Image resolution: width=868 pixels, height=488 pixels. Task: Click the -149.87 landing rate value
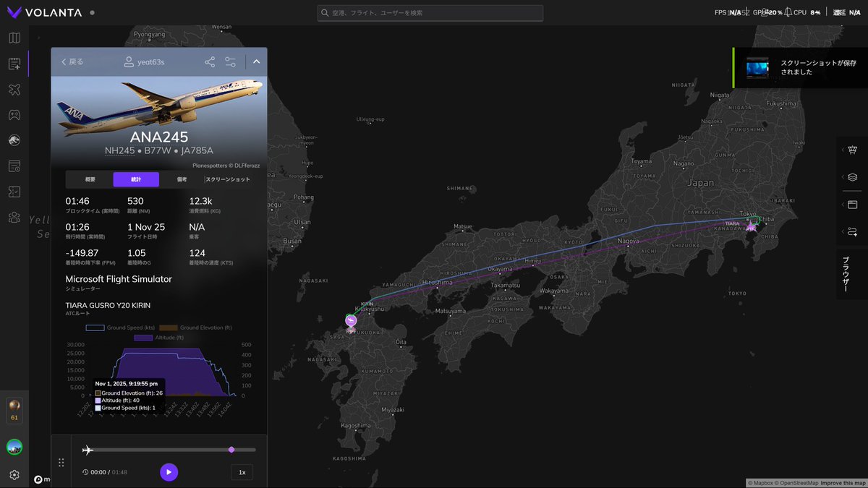[82, 253]
